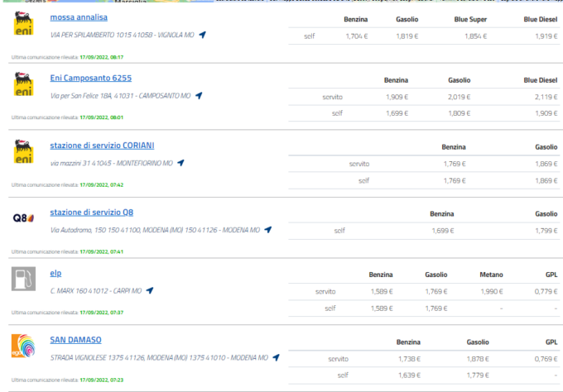
Task: Select address C. MARX 160 41012
Action: [79, 290]
